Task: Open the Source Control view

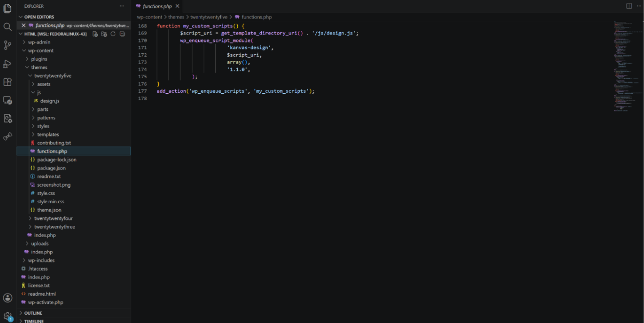Action: (7, 45)
